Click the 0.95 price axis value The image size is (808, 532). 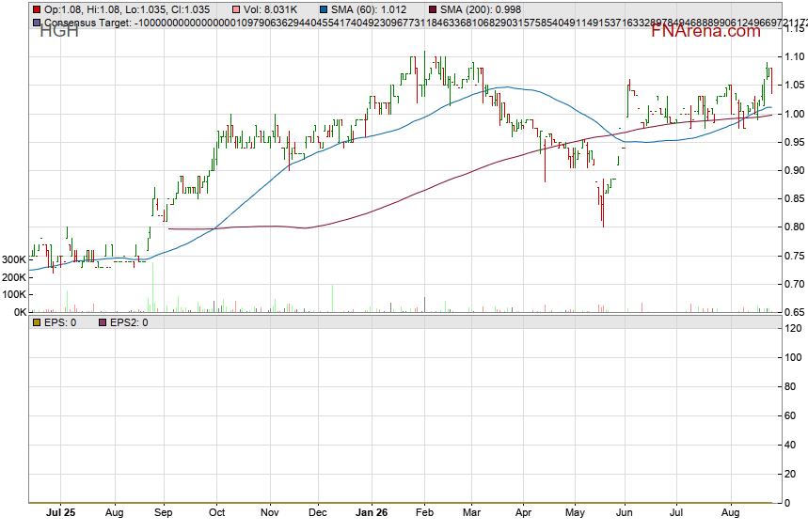coord(794,142)
